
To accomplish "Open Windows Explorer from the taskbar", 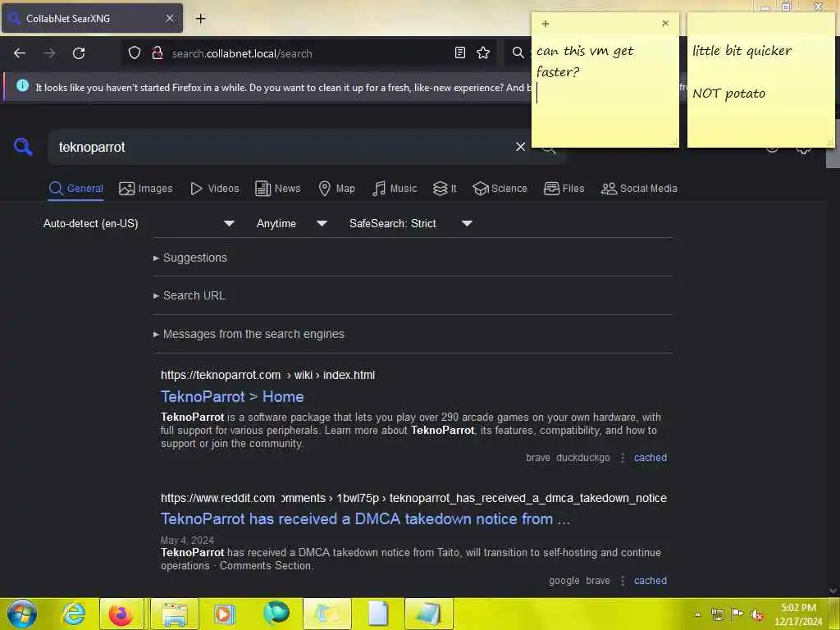I will (x=175, y=614).
